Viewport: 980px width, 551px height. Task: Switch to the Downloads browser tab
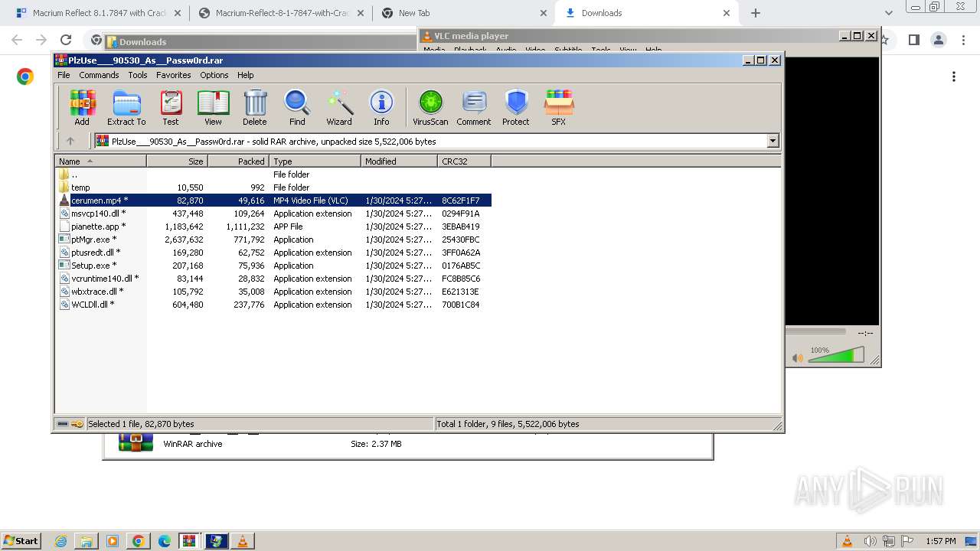click(647, 13)
